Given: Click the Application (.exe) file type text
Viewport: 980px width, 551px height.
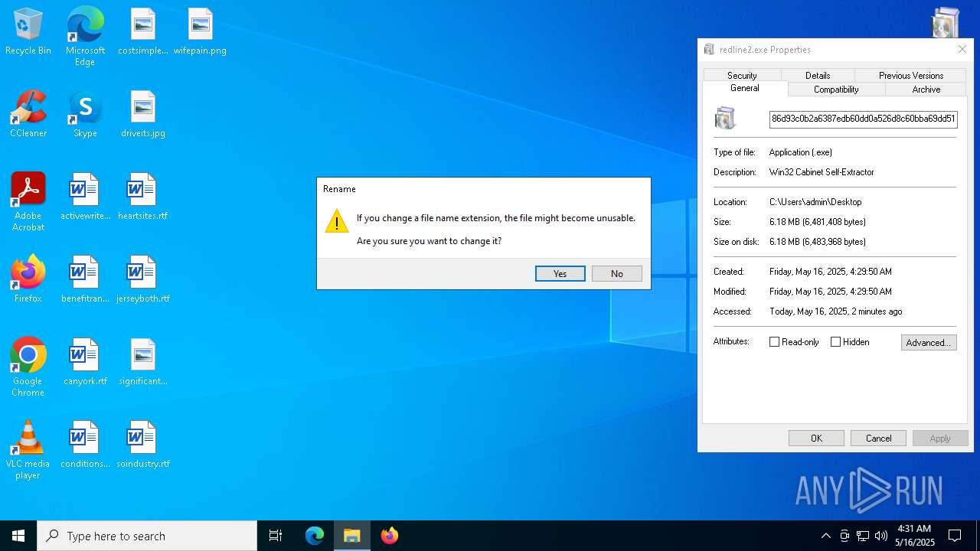Looking at the screenshot, I should tap(801, 152).
